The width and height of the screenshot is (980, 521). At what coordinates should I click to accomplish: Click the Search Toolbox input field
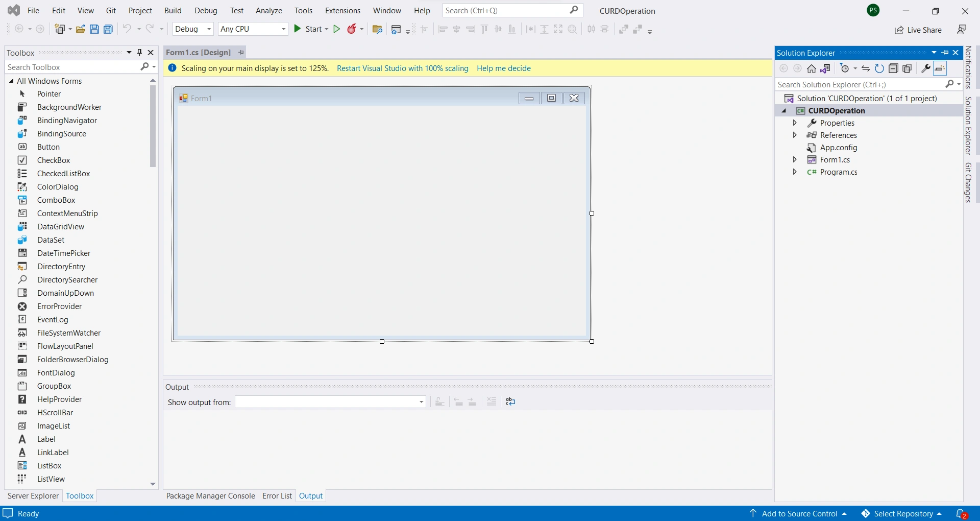tap(73, 67)
